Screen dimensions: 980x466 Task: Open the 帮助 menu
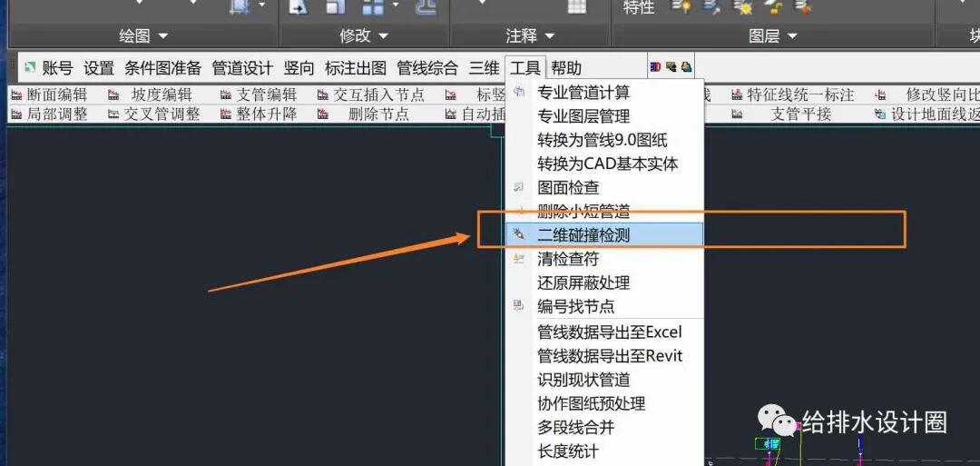(x=566, y=67)
